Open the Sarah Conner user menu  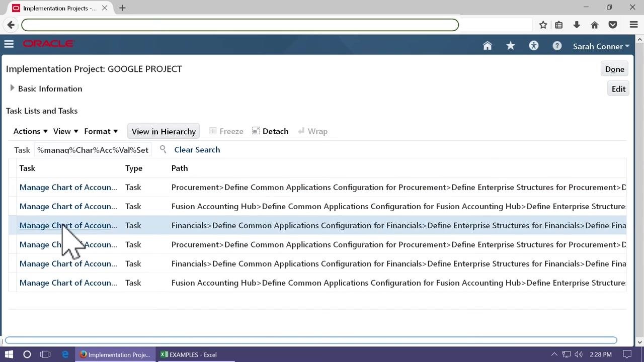(x=601, y=46)
